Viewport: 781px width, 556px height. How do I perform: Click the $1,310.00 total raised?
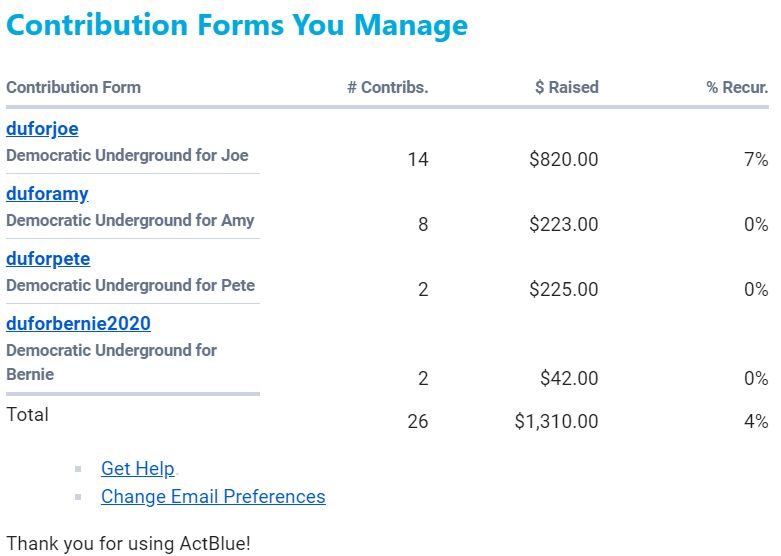(x=557, y=422)
